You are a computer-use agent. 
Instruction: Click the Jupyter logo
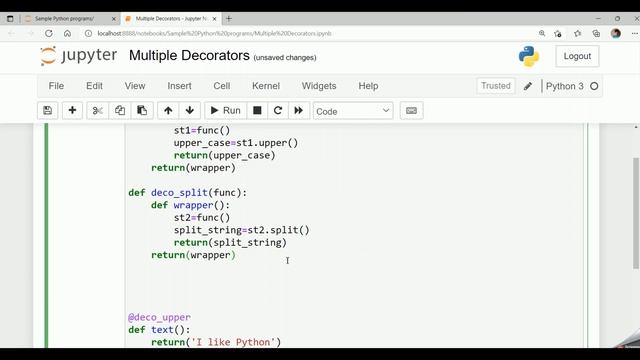click(79, 56)
